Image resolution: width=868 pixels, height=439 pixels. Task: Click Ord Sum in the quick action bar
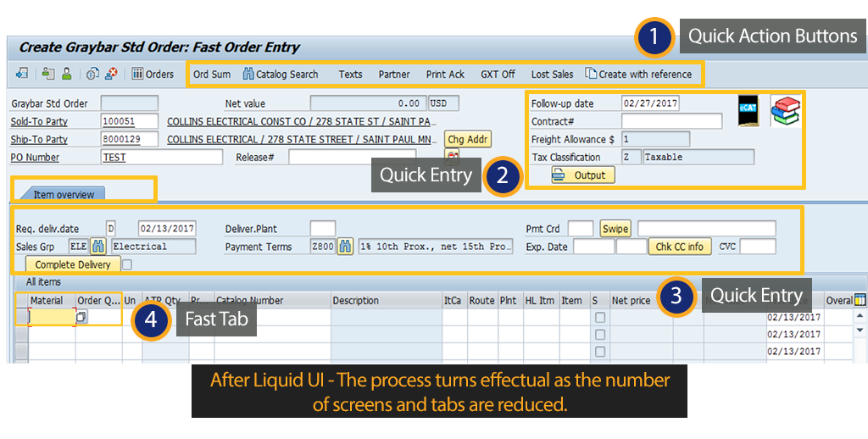[x=212, y=75]
